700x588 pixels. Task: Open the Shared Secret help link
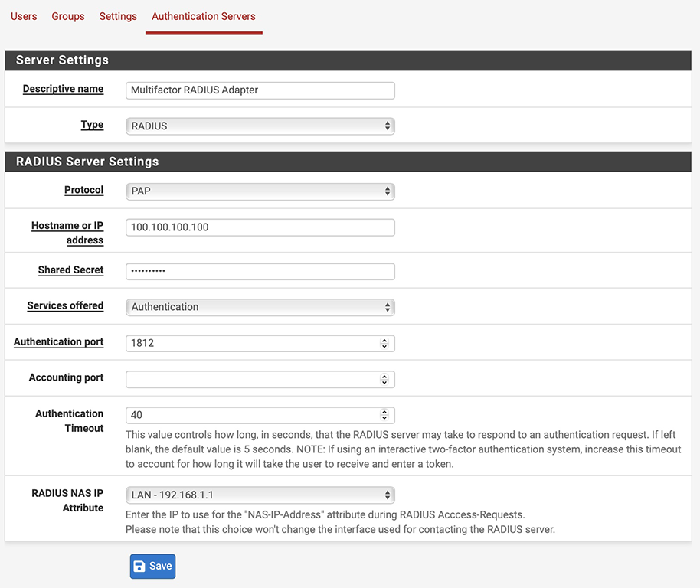click(x=70, y=269)
